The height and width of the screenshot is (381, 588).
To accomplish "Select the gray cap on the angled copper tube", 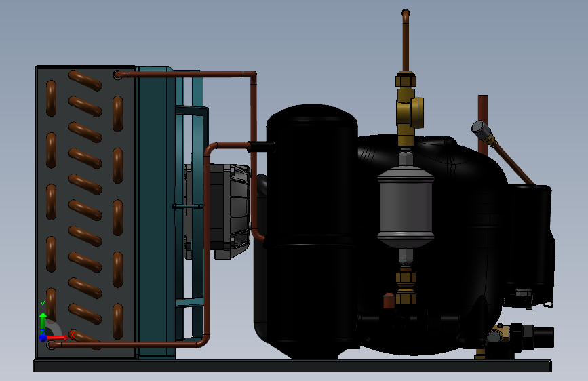I will (x=481, y=128).
